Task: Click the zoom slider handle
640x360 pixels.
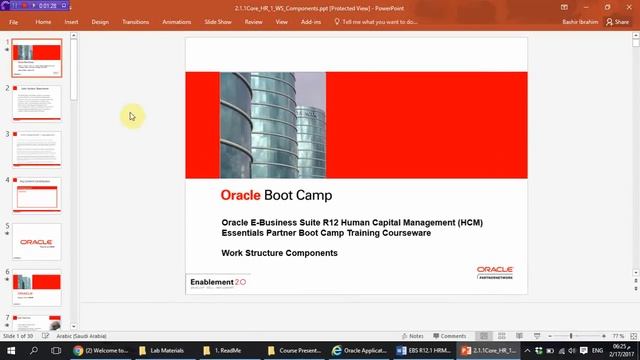Action: click(x=571, y=336)
